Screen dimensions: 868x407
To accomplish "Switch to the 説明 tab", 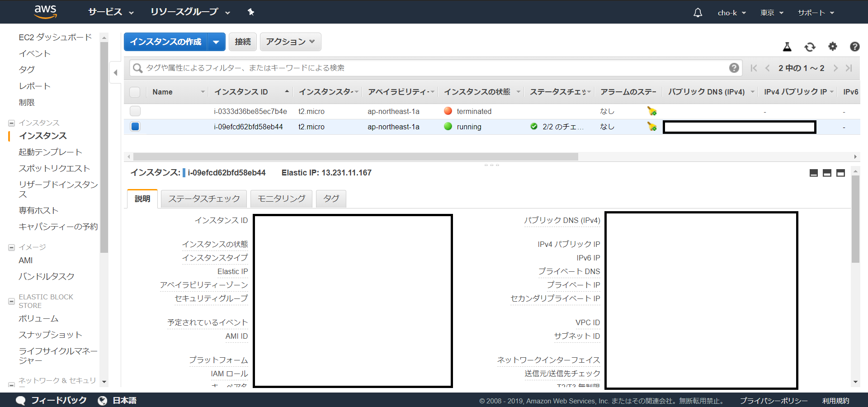I will point(142,199).
